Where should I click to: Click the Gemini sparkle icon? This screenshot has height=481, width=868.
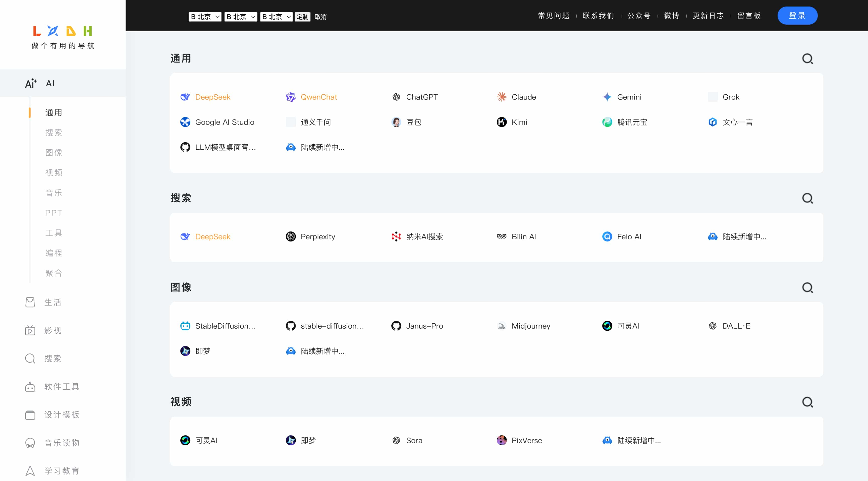tap(607, 97)
